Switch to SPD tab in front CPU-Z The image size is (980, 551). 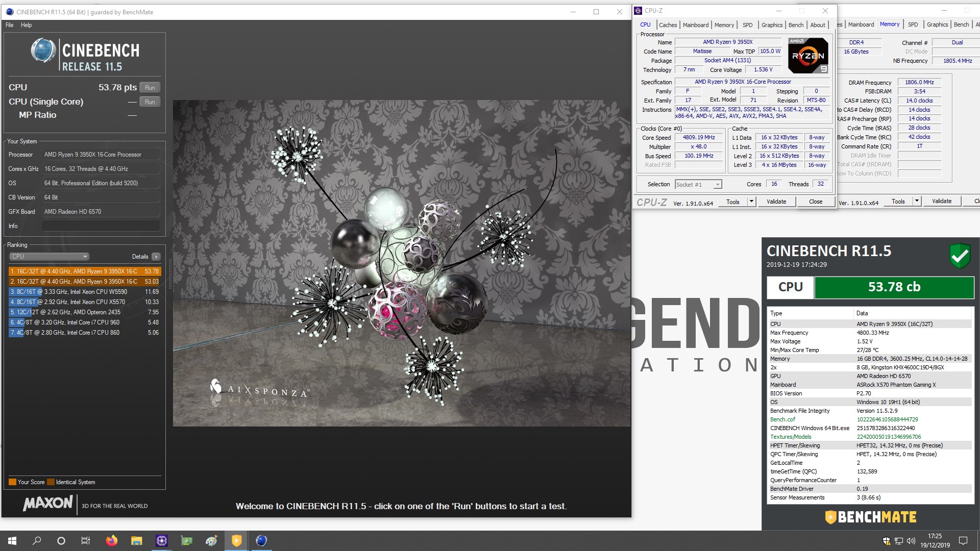tap(748, 25)
